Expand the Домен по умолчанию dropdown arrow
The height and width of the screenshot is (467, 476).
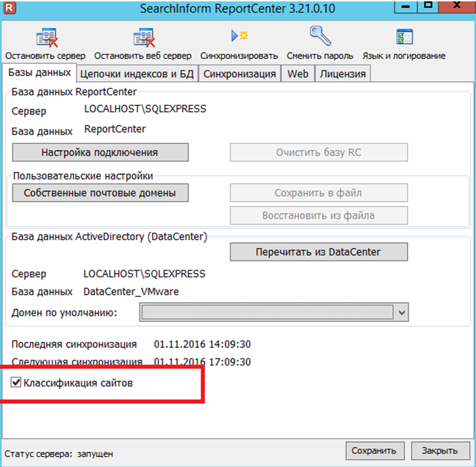(x=402, y=312)
